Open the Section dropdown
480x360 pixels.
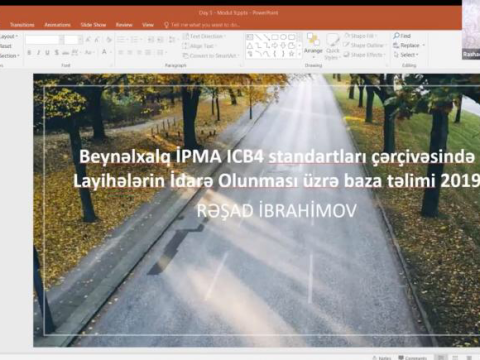click(x=10, y=56)
